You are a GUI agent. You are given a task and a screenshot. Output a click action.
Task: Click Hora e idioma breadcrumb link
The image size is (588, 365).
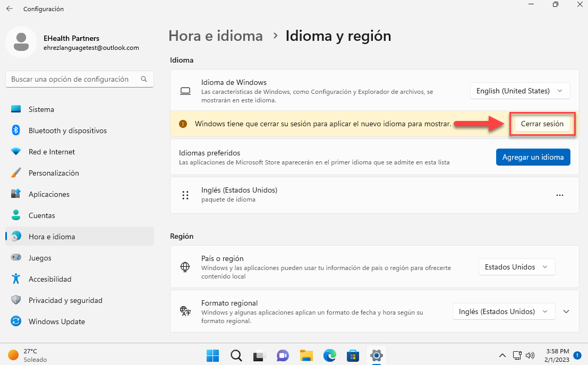(216, 36)
